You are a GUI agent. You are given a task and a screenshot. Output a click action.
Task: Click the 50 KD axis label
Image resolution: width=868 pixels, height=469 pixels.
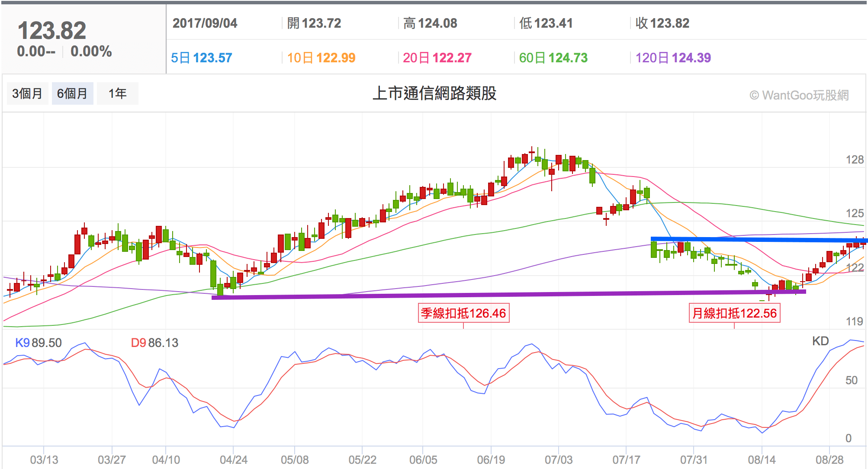click(851, 380)
